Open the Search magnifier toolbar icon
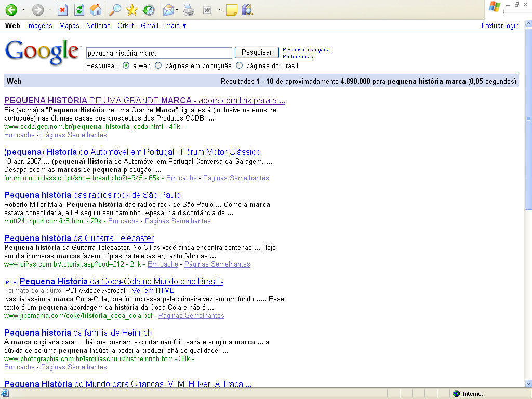This screenshot has width=532, height=399. [x=115, y=10]
